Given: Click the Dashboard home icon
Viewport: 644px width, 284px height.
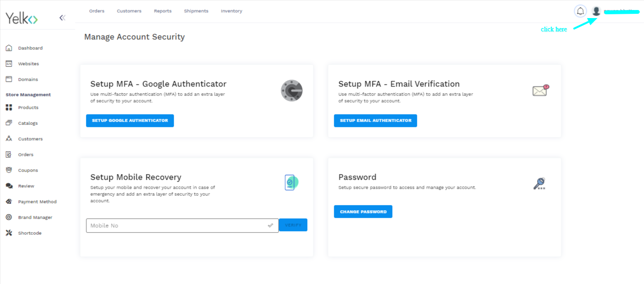Looking at the screenshot, I should click(9, 48).
